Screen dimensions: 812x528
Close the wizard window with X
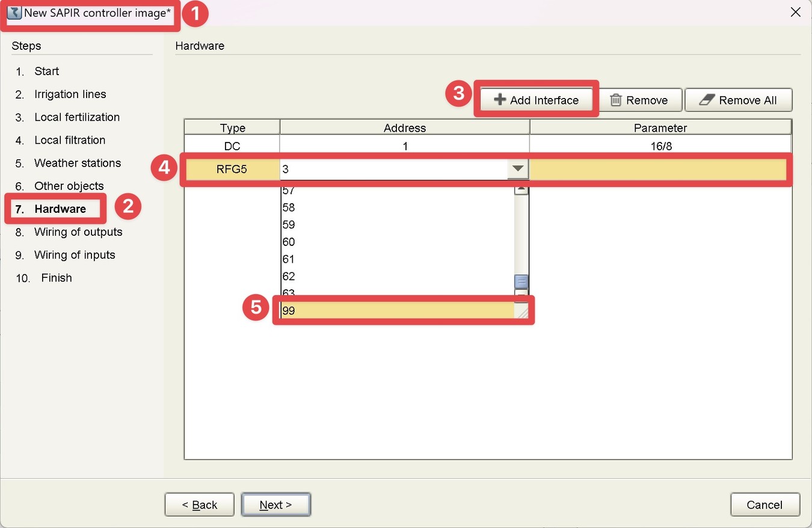click(795, 12)
